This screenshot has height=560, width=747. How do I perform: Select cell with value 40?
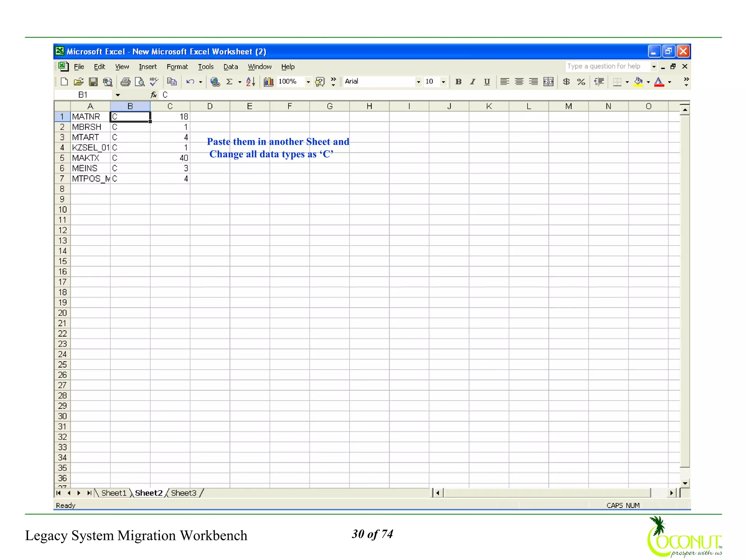point(170,158)
